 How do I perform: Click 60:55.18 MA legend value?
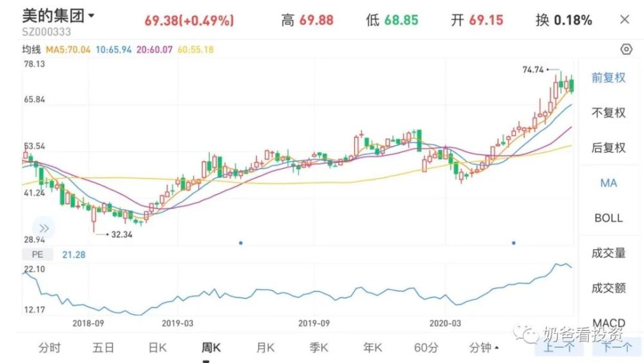tap(196, 50)
